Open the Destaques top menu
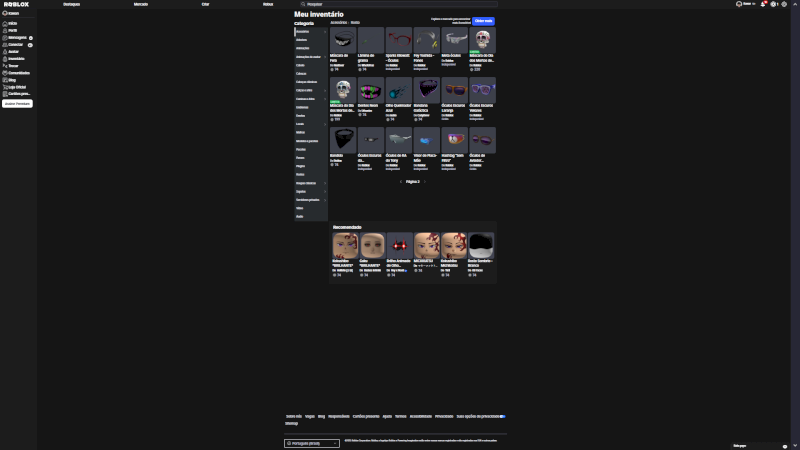This screenshot has width=800, height=450. [71, 4]
